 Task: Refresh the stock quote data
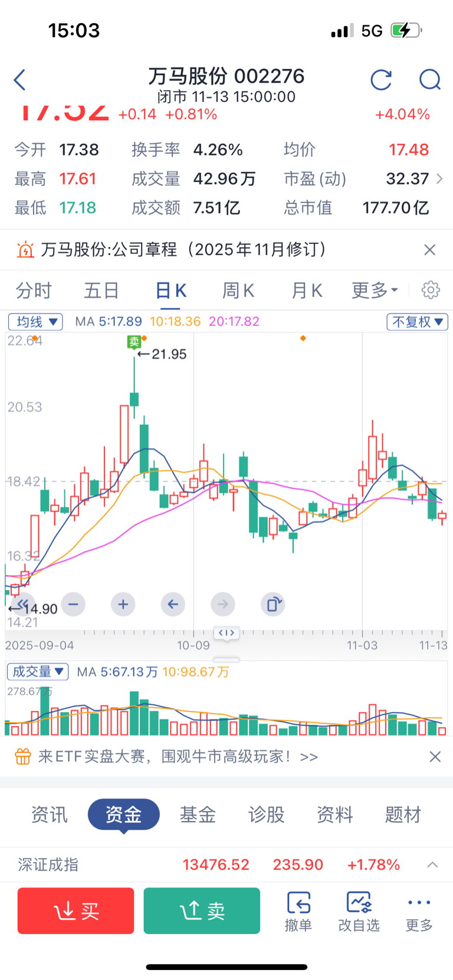381,80
